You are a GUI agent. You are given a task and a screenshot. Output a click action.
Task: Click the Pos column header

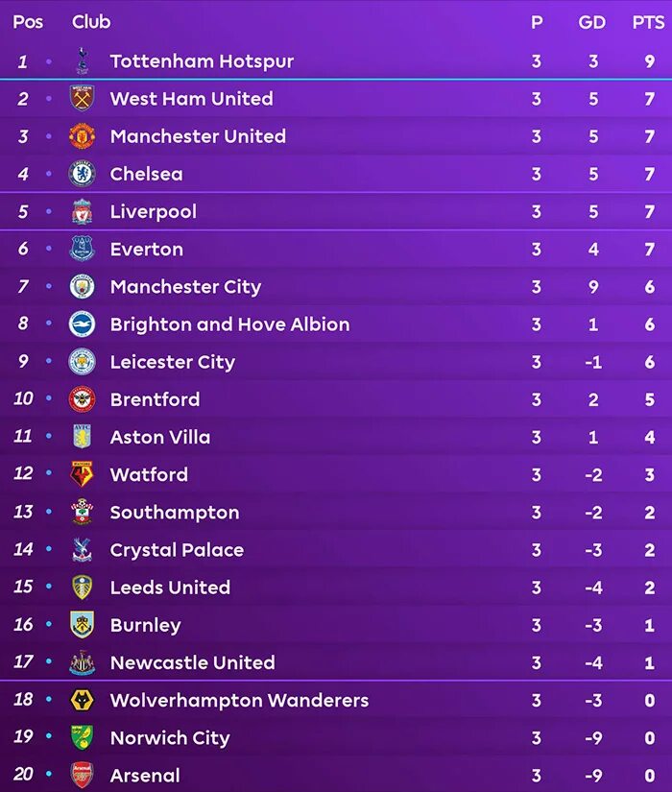click(28, 22)
